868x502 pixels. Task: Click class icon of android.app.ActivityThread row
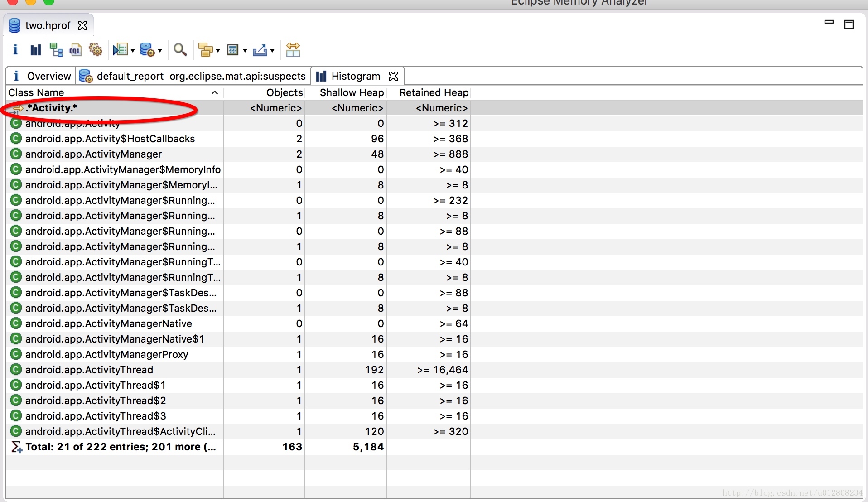point(16,370)
